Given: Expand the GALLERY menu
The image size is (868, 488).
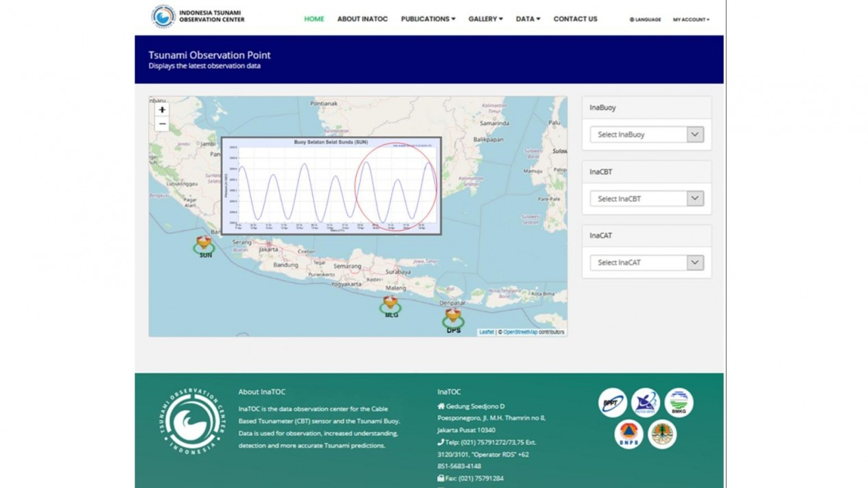Looking at the screenshot, I should (486, 19).
